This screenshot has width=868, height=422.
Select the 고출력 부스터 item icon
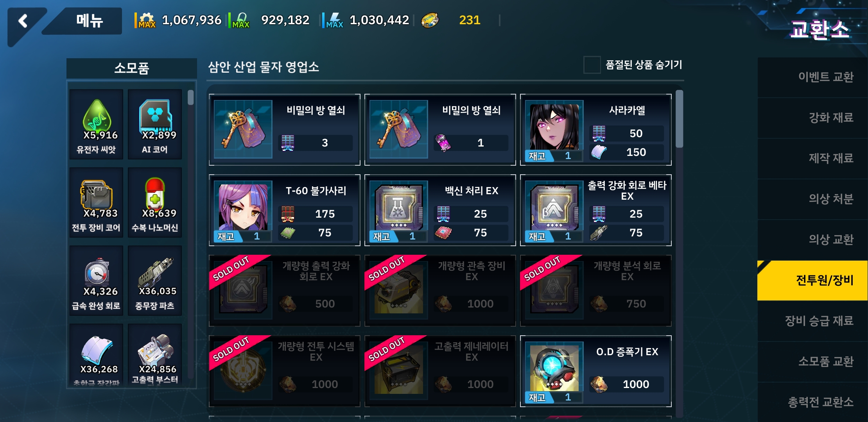click(155, 349)
